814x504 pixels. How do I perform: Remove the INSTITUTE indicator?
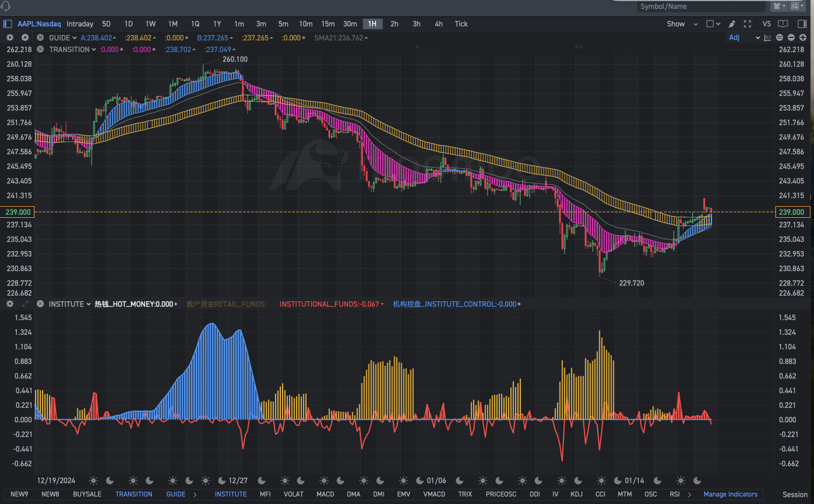40,304
